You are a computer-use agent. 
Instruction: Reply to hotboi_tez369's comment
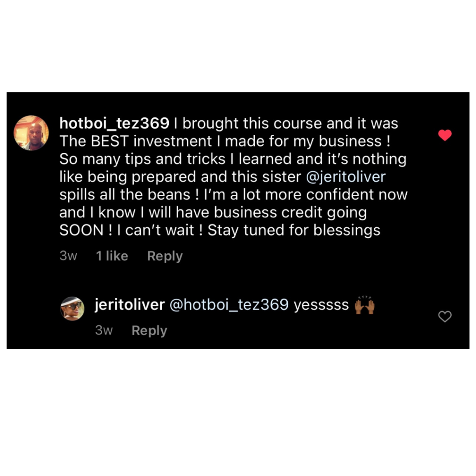point(165,256)
